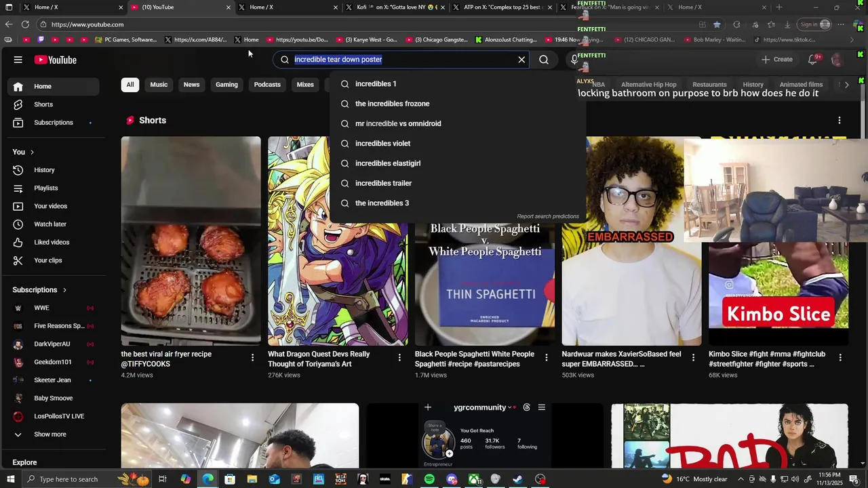Open Shorts in the sidebar
Viewport: 868px width, 488px height.
pyautogui.click(x=52, y=104)
